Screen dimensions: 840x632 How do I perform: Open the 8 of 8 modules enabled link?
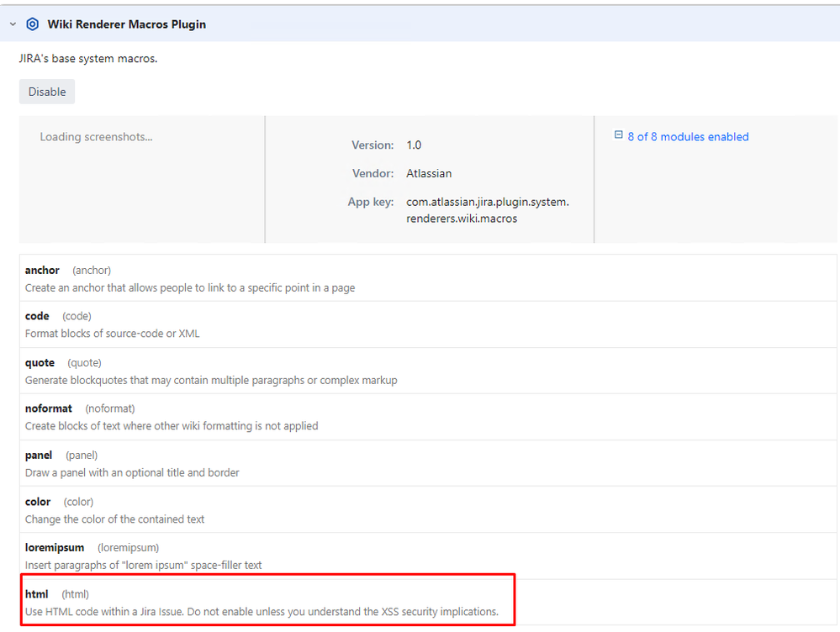tap(688, 137)
